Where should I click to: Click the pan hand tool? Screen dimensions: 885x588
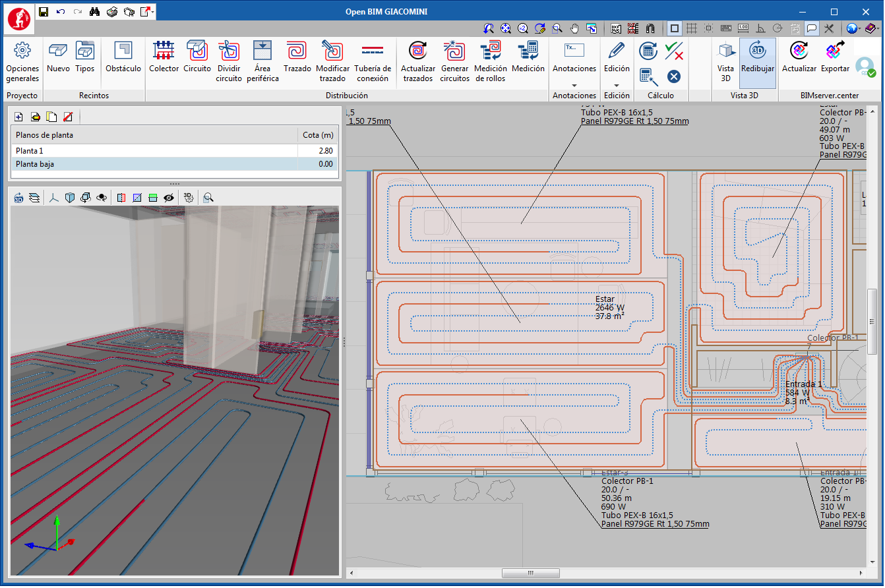pyautogui.click(x=574, y=28)
